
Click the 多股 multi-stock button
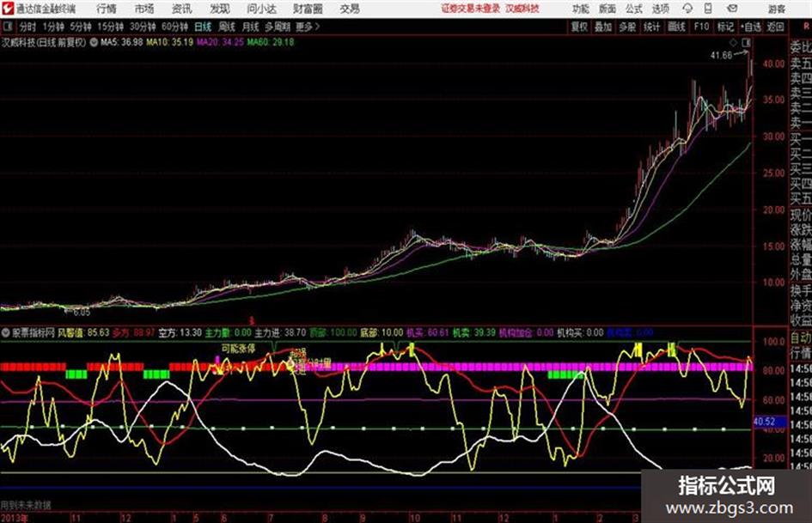click(x=627, y=27)
